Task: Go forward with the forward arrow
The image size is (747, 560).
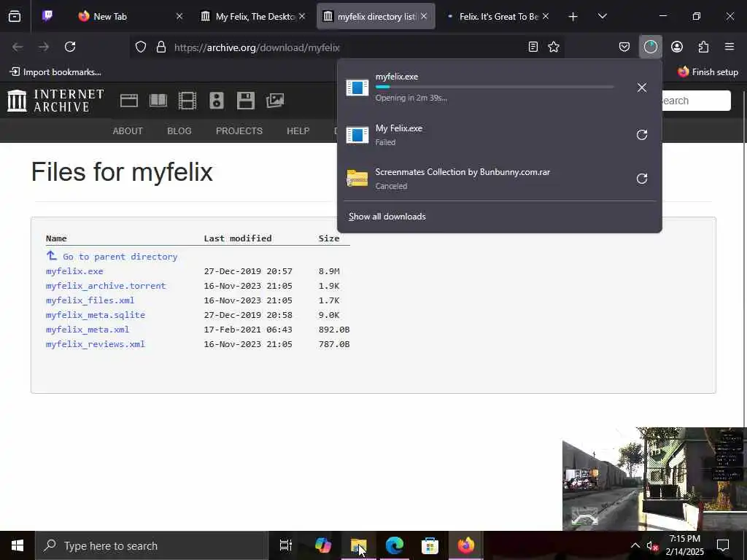Action: (44, 47)
